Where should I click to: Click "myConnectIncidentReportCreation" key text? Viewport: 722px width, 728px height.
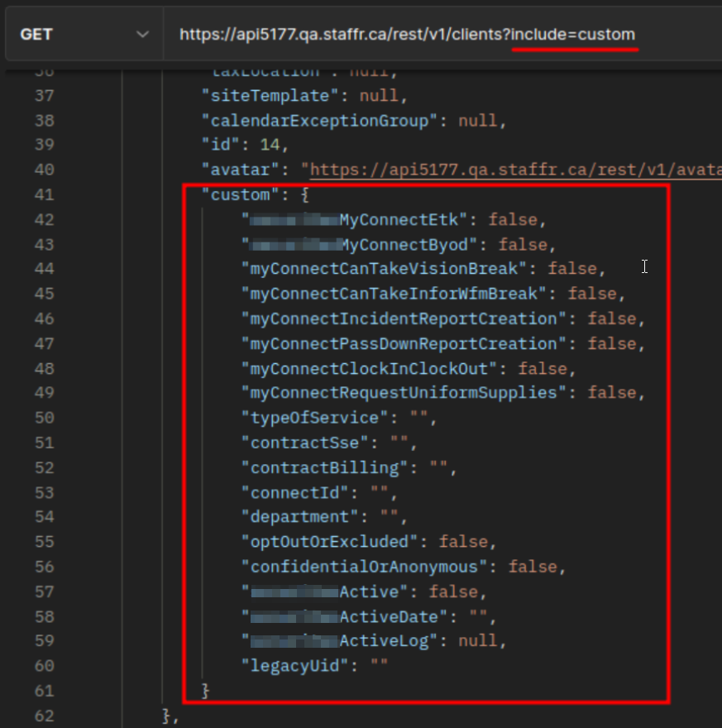[404, 319]
